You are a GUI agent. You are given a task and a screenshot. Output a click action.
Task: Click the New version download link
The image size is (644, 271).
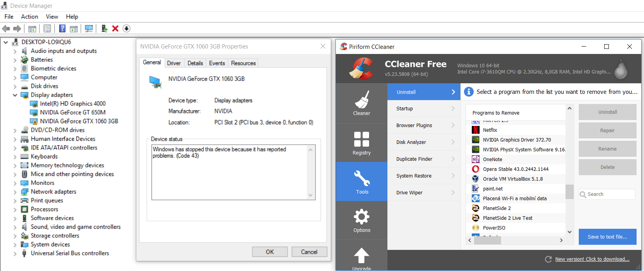592,259
